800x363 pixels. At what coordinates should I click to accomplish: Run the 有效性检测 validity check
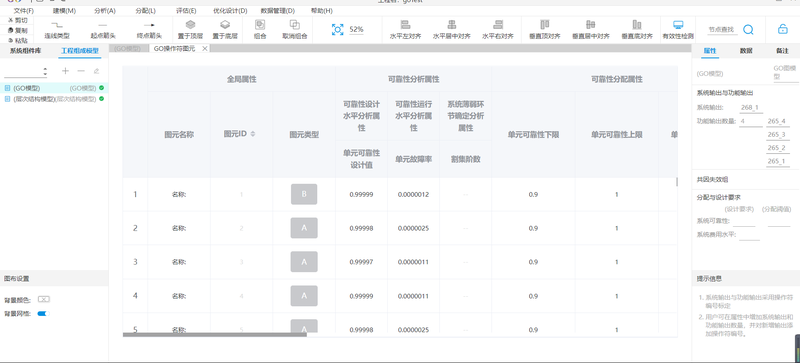click(678, 30)
